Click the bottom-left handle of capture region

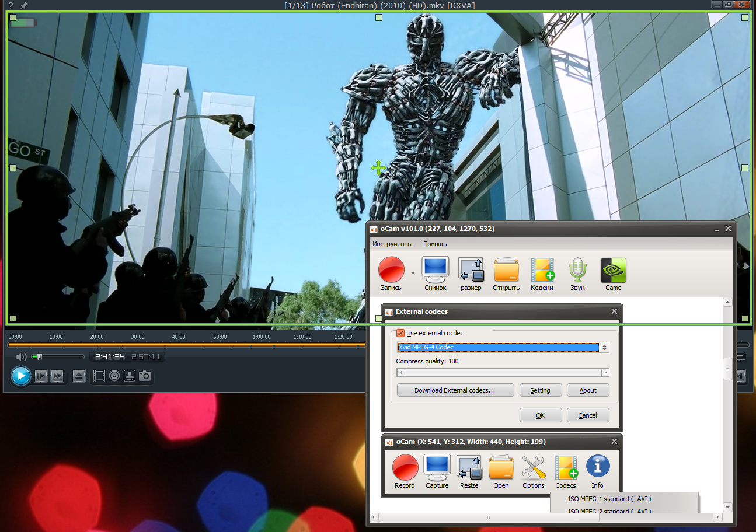pos(13,318)
